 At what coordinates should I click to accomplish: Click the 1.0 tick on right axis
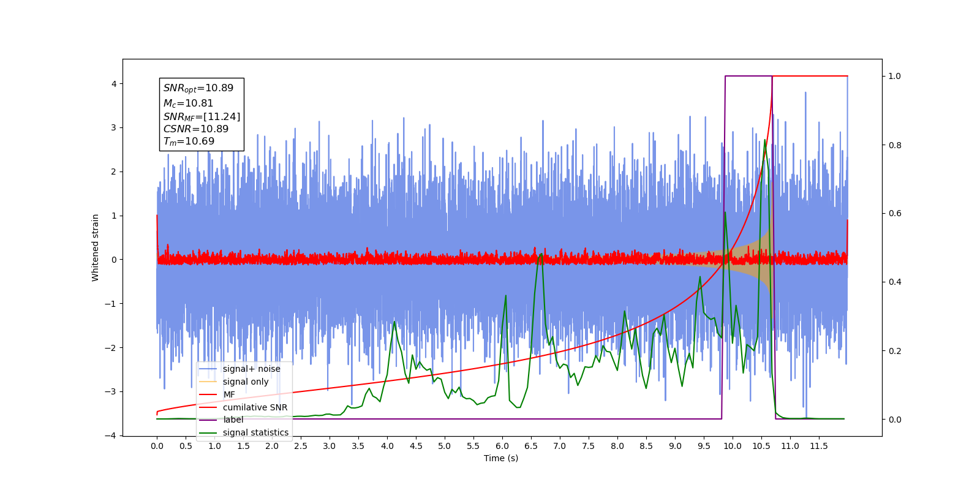pyautogui.click(x=895, y=76)
